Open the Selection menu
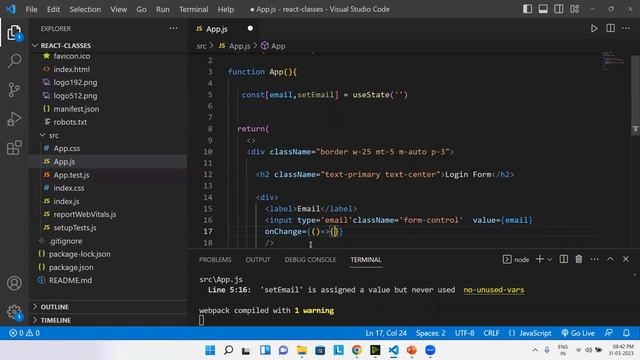The width and height of the screenshot is (640, 360). [x=85, y=9]
